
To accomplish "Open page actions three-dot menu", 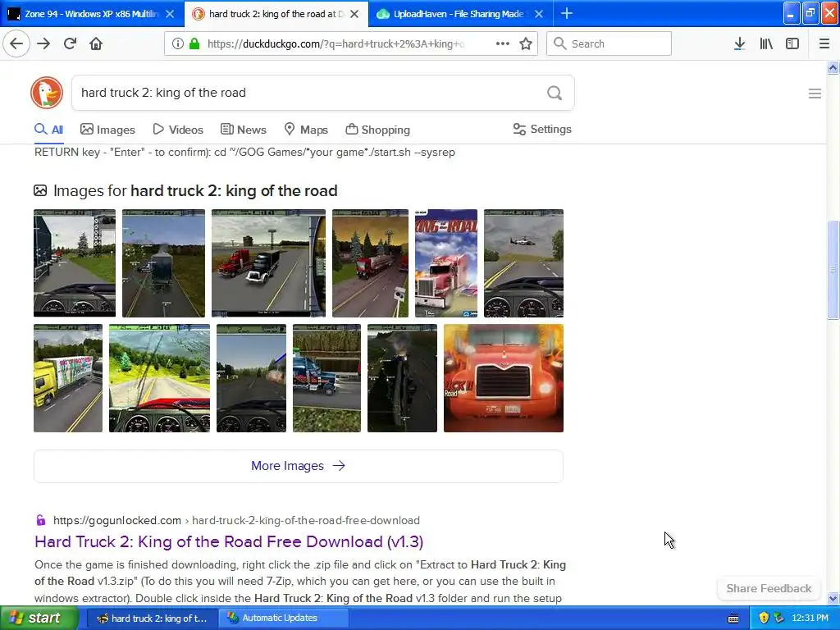I will pyautogui.click(x=503, y=43).
